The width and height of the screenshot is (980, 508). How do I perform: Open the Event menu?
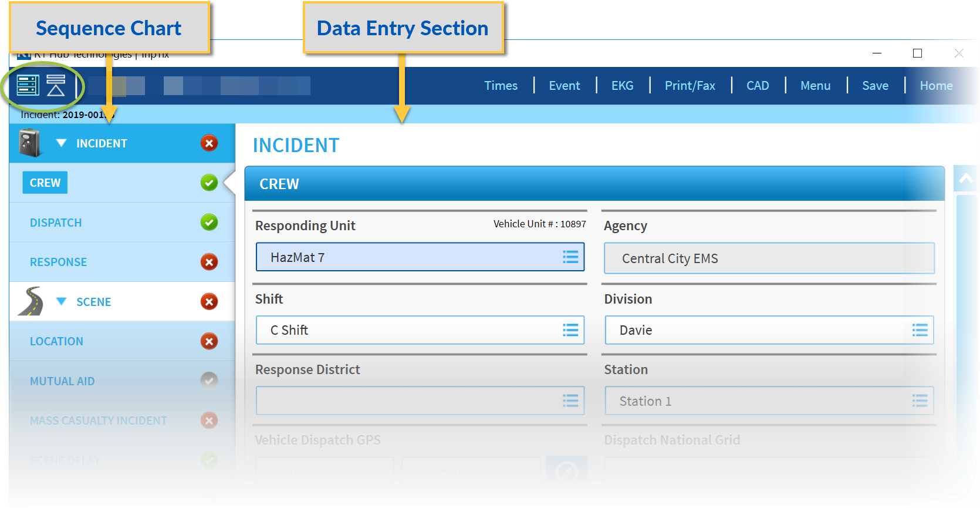point(565,86)
